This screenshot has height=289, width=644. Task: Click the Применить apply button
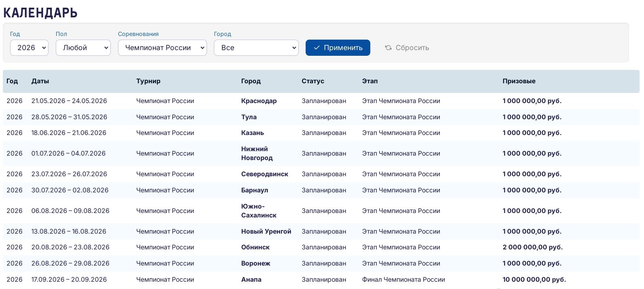(338, 48)
